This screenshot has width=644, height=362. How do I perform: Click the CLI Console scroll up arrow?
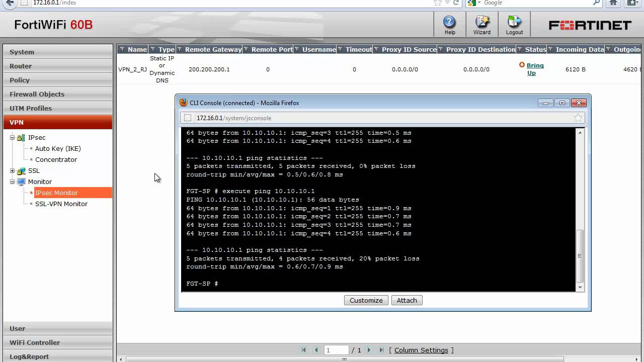tap(580, 133)
